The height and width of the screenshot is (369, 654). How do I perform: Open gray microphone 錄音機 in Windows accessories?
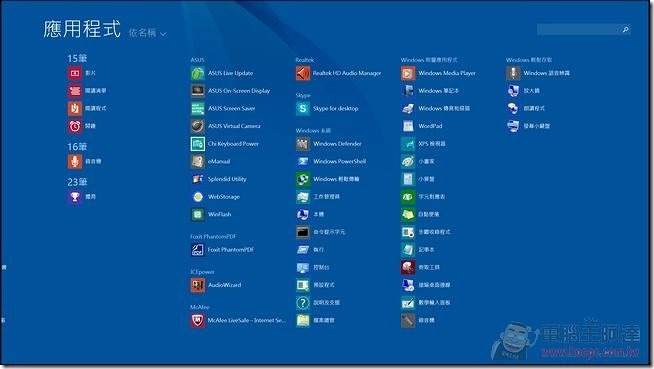pyautogui.click(x=418, y=321)
